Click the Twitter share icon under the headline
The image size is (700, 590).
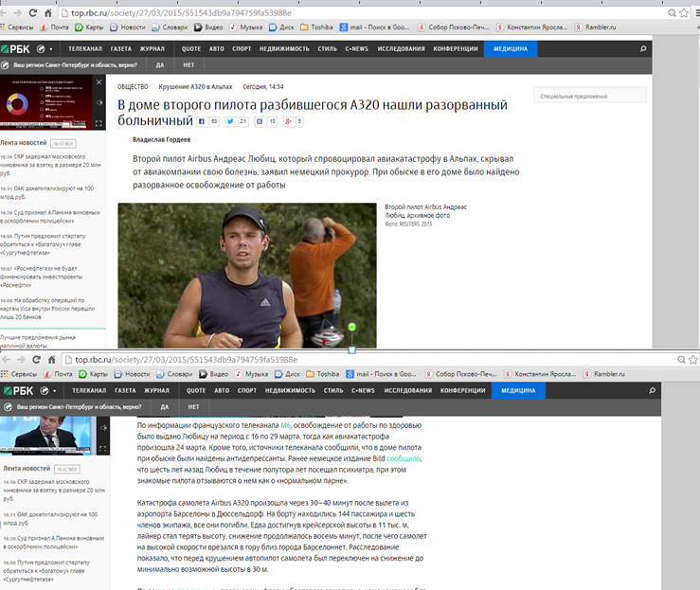click(230, 121)
